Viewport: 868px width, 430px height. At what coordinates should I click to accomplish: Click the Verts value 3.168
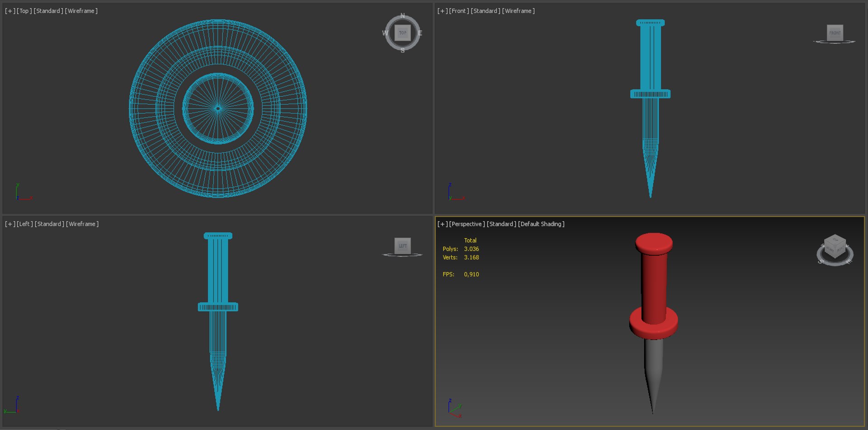tap(472, 257)
